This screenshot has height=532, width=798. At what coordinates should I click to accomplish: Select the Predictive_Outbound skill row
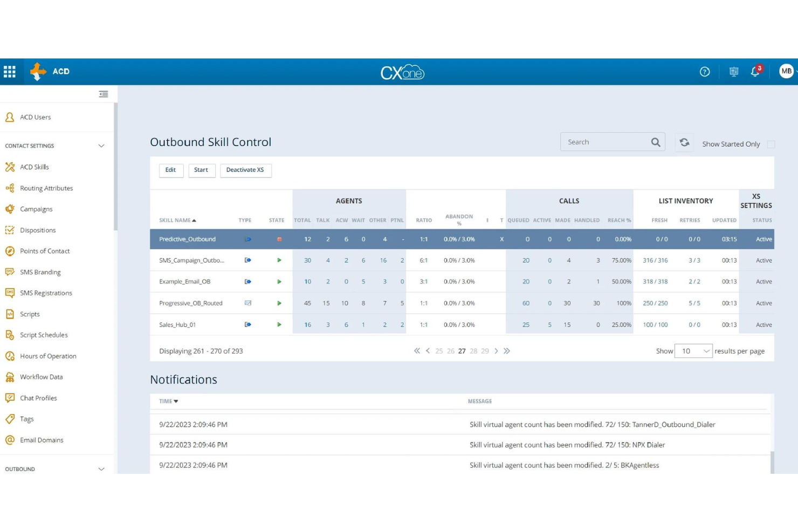coord(462,239)
